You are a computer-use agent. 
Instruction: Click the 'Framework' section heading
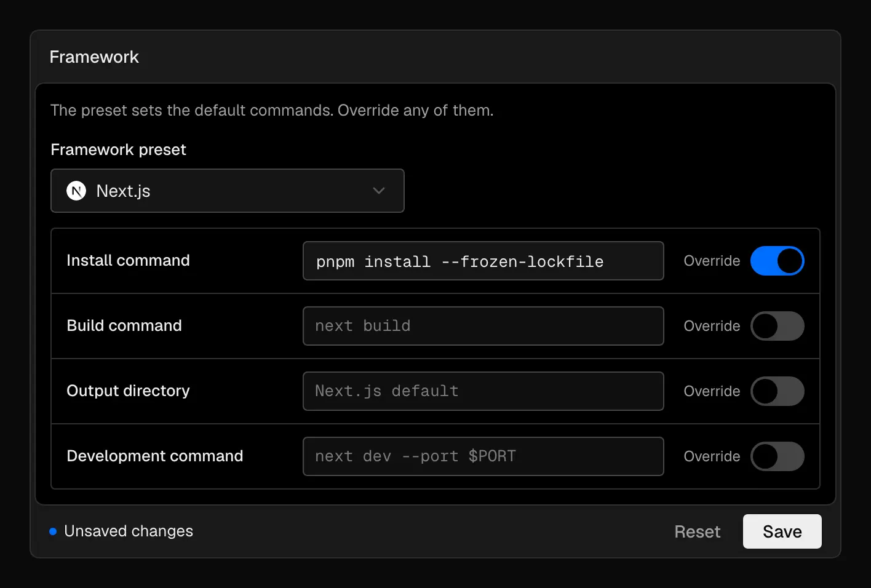pyautogui.click(x=94, y=57)
